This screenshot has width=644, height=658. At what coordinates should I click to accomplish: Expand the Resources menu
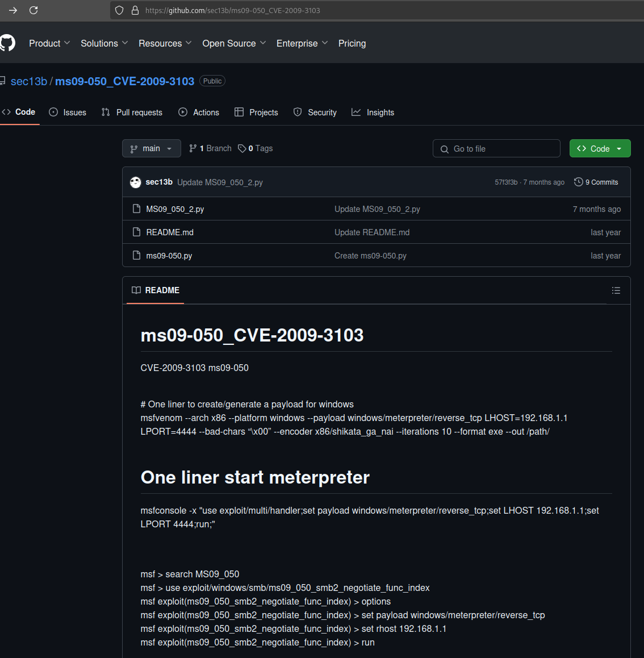[165, 43]
